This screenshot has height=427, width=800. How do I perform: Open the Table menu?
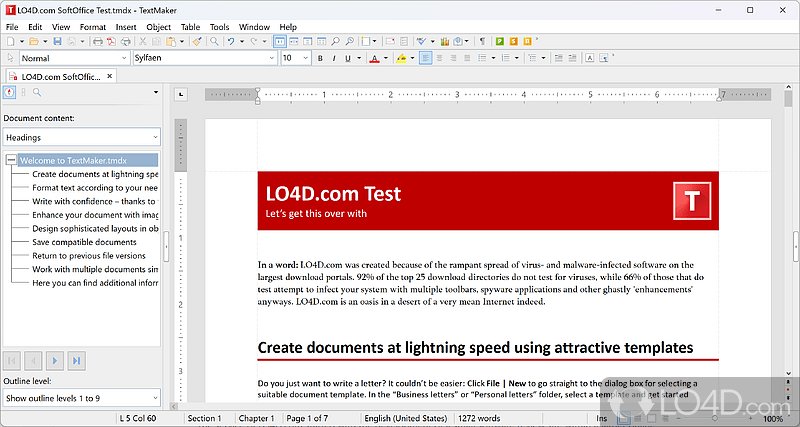190,27
